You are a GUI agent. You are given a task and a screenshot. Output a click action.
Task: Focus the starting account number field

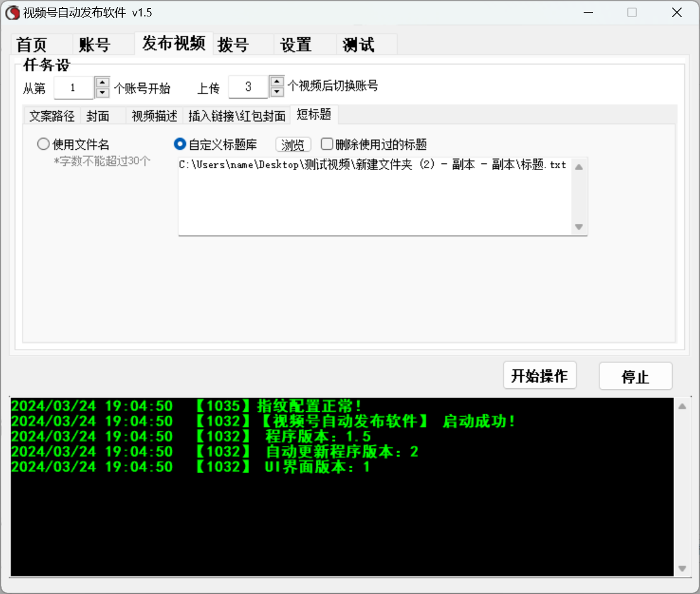[73, 87]
